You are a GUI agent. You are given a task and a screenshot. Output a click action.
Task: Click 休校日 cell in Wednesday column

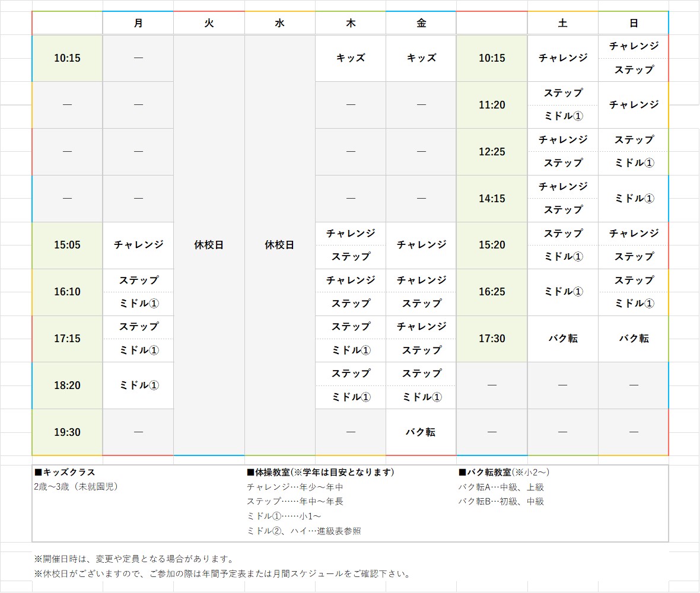279,245
